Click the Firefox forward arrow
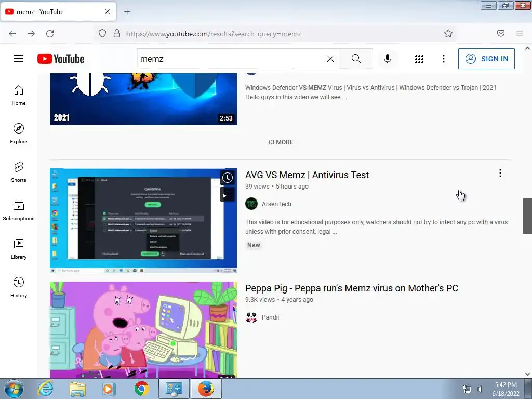 pos(31,34)
